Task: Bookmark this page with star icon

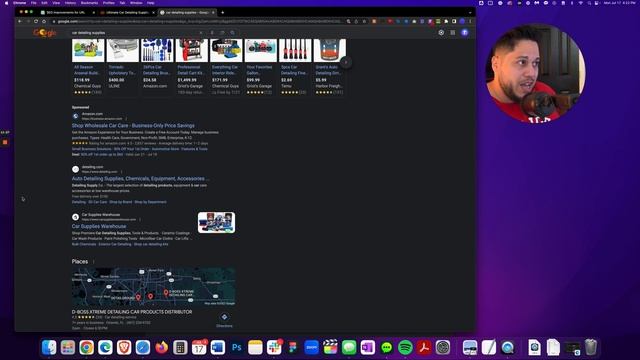Action: click(364, 21)
